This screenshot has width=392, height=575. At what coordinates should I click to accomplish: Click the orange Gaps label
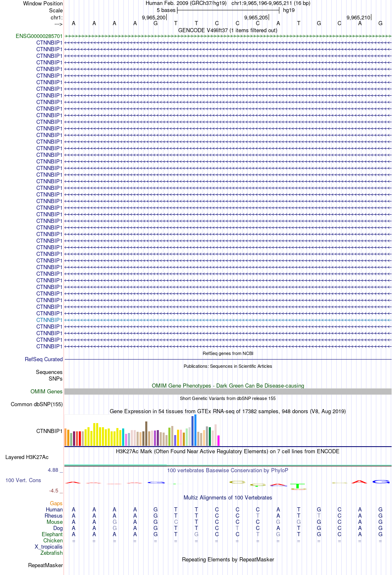tap(56, 504)
